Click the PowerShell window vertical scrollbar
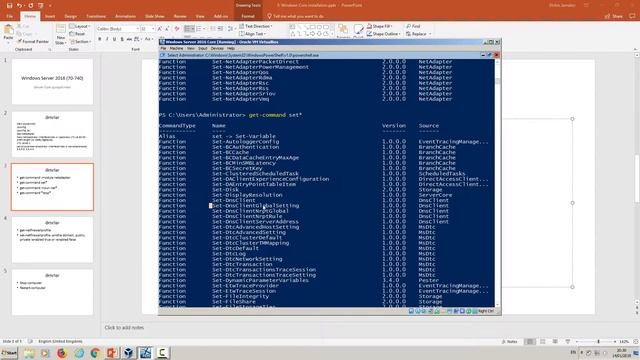This screenshot has width=640, height=360. (497, 183)
